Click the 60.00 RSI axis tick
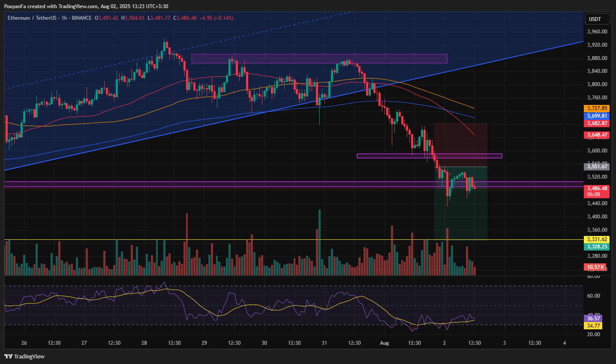This screenshot has height=364, width=616. pyautogui.click(x=593, y=296)
